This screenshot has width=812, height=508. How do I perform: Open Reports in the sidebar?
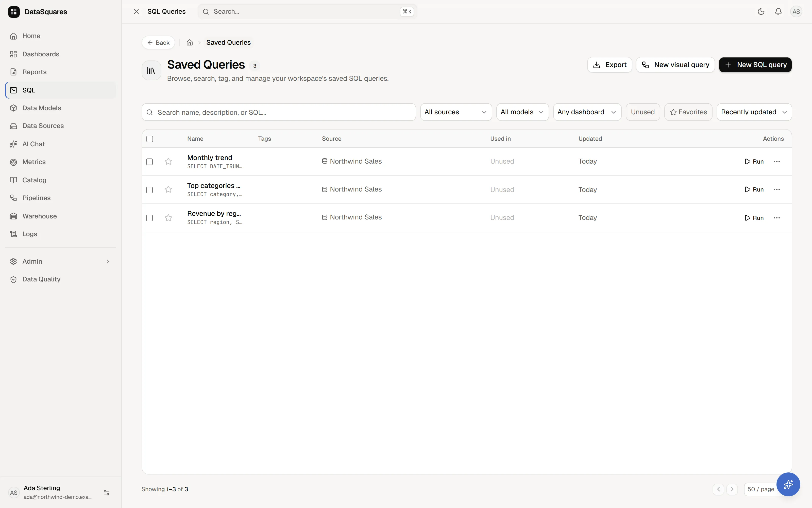tap(60, 72)
